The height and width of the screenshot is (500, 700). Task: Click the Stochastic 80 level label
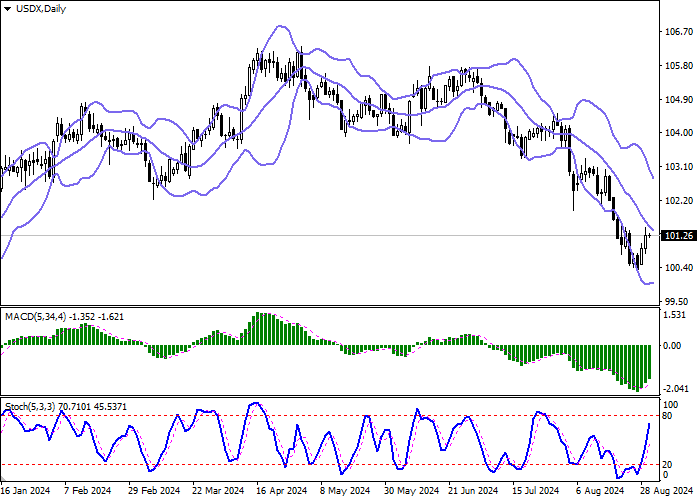click(668, 416)
